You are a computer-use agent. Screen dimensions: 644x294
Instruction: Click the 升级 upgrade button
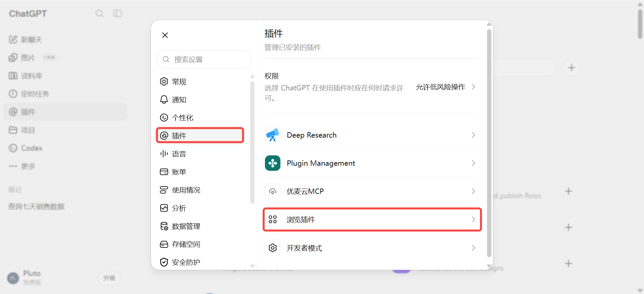[109, 278]
